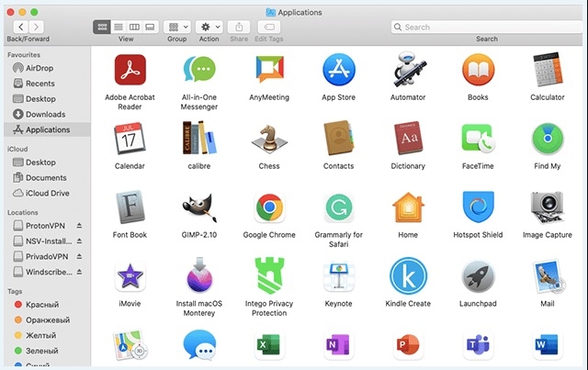The width and height of the screenshot is (588, 370).
Task: Open the Microsoft Teams icon
Action: [x=478, y=345]
